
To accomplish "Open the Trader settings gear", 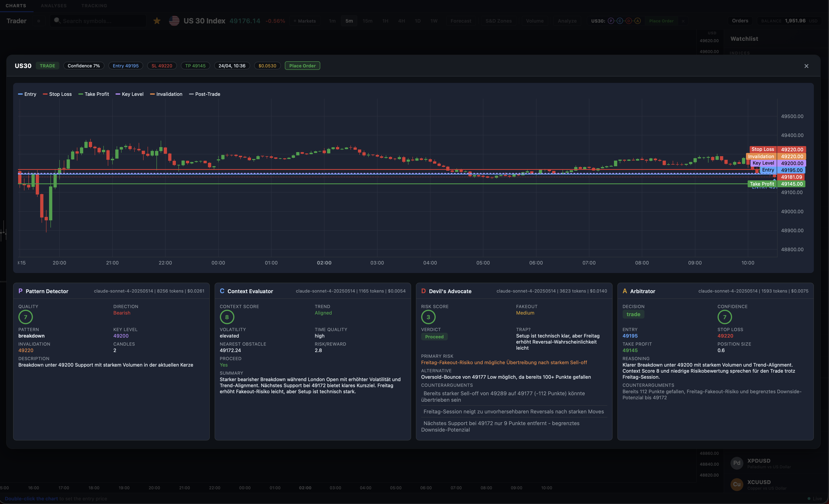I will (x=39, y=21).
